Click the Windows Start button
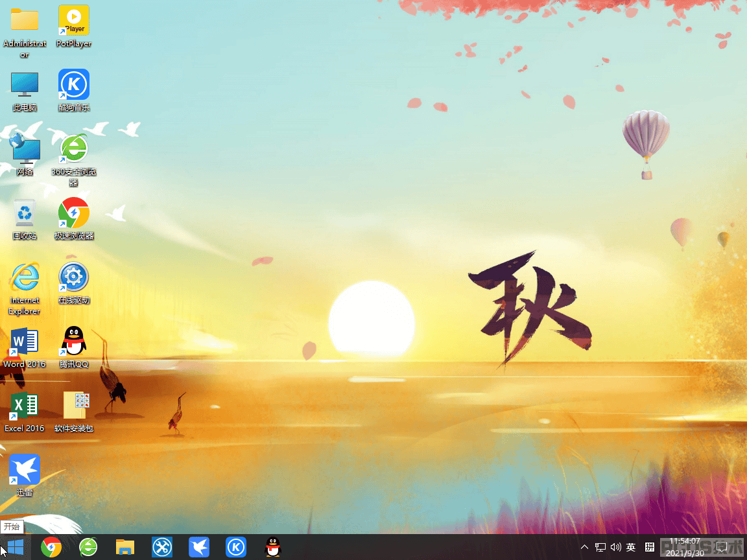Viewport: 747px width, 560px height. point(16,547)
